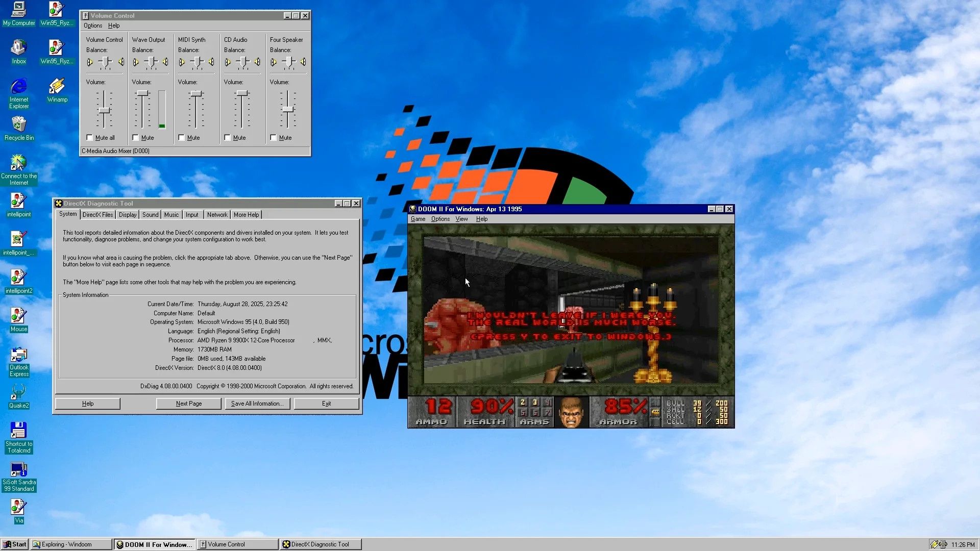The width and height of the screenshot is (980, 551).
Task: Select the Quake2 desktop icon
Action: (x=19, y=396)
